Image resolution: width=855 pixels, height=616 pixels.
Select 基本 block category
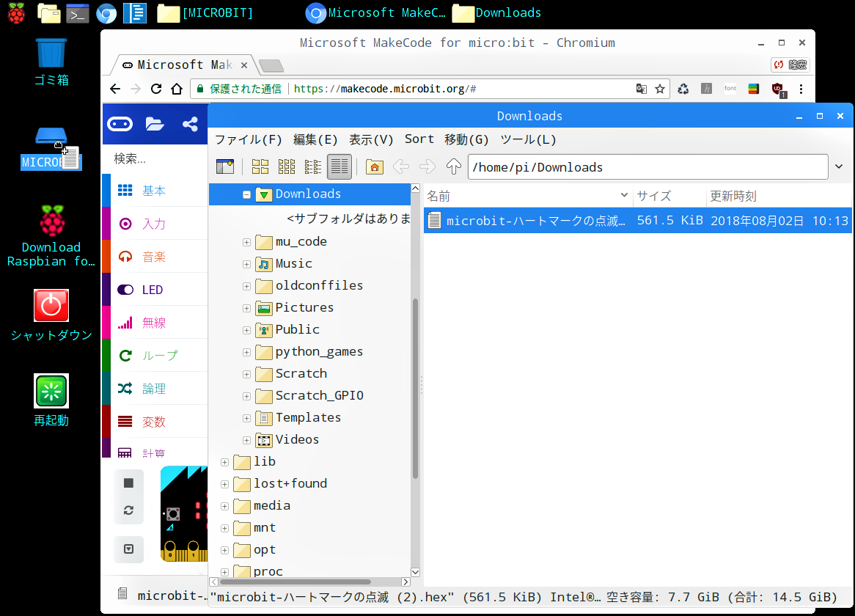(x=155, y=190)
